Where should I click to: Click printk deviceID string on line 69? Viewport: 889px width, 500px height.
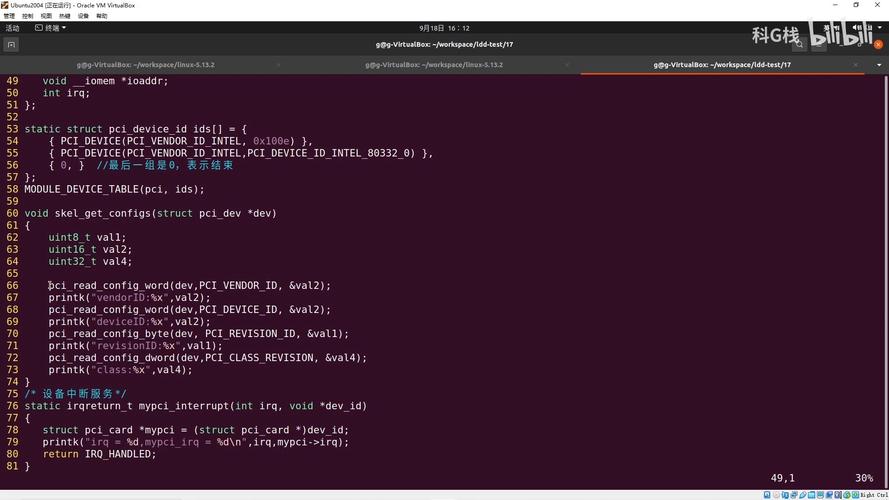click(129, 321)
